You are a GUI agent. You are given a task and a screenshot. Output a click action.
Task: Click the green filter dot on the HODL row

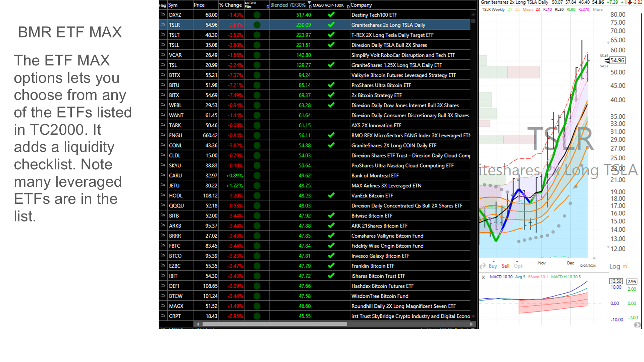coord(257,195)
